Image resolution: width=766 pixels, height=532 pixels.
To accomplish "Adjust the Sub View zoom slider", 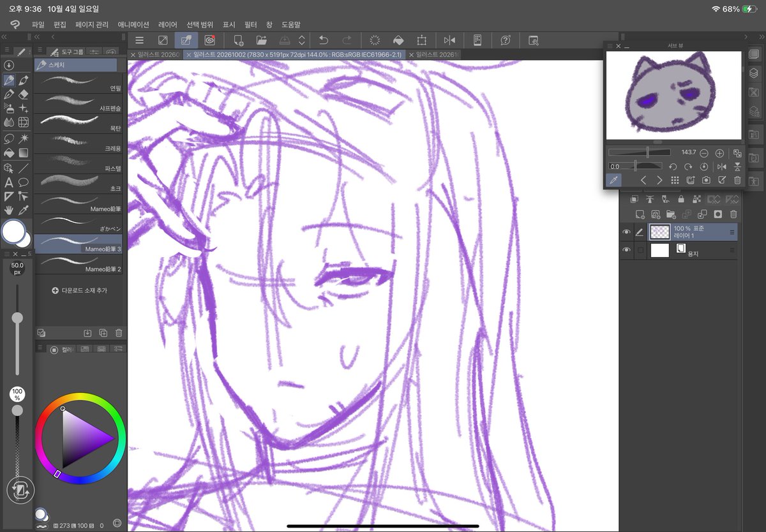I will pos(640,152).
